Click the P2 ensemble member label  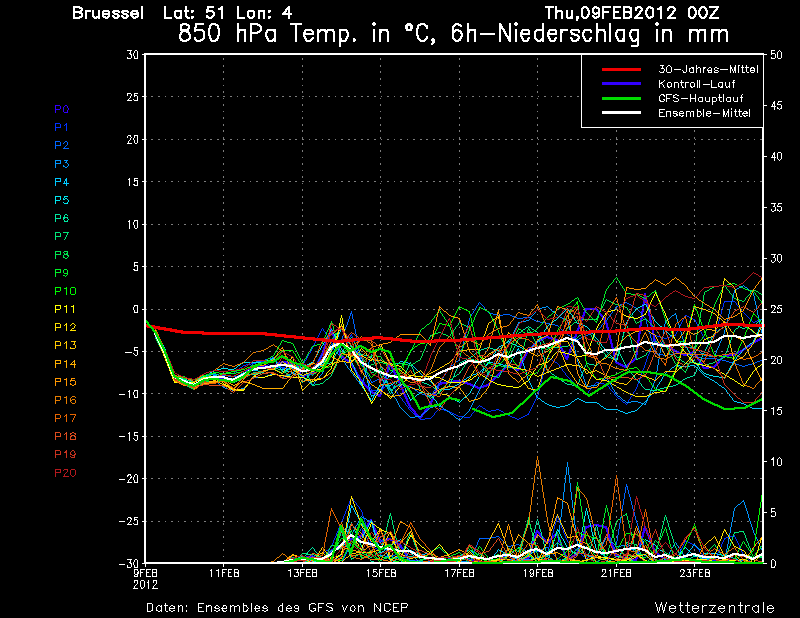click(x=62, y=145)
